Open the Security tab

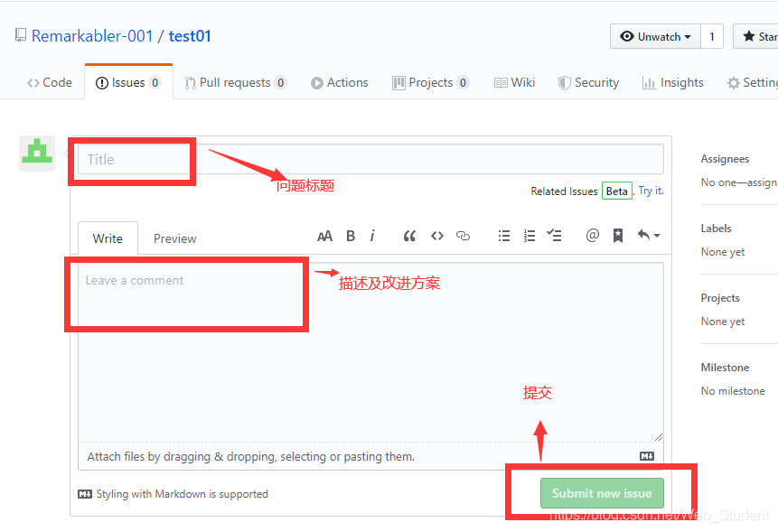click(x=588, y=82)
